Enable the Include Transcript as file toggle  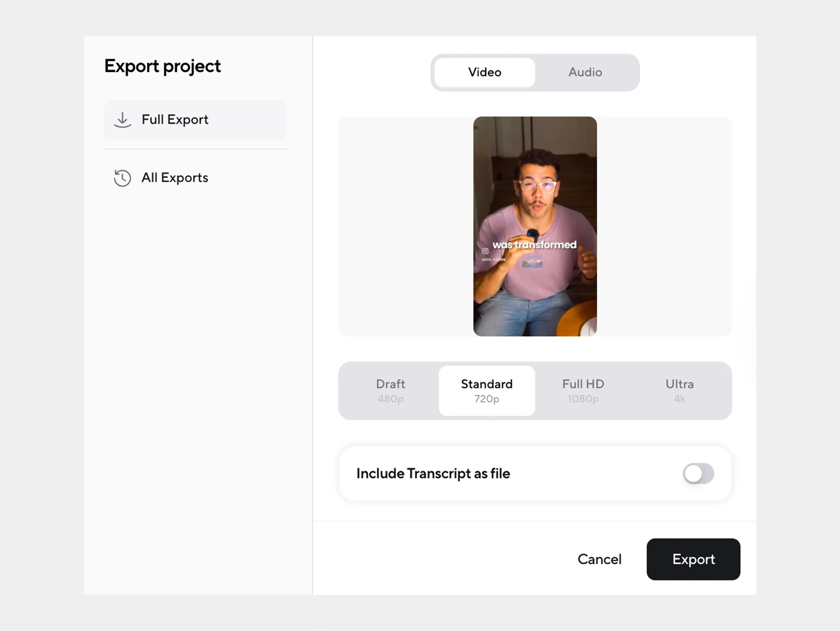pyautogui.click(x=698, y=474)
